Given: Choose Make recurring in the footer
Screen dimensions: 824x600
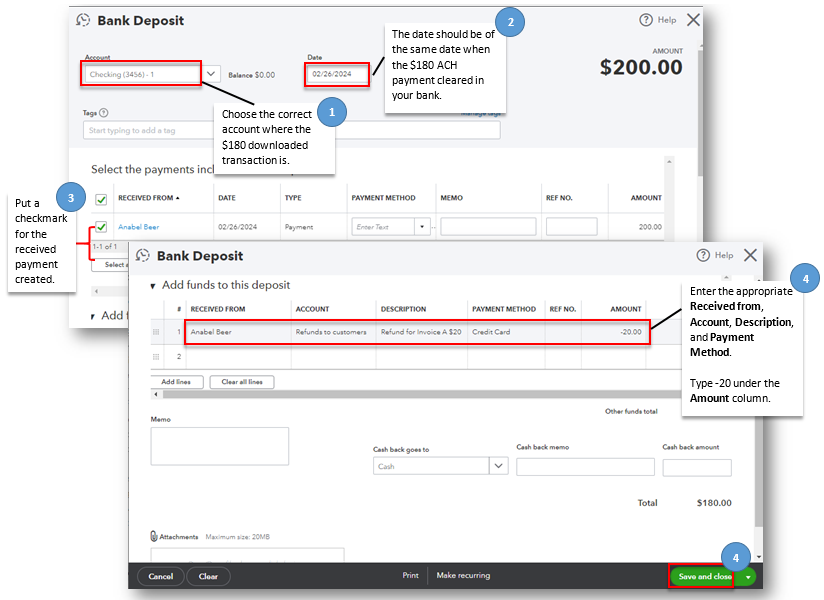Looking at the screenshot, I should click(x=464, y=575).
